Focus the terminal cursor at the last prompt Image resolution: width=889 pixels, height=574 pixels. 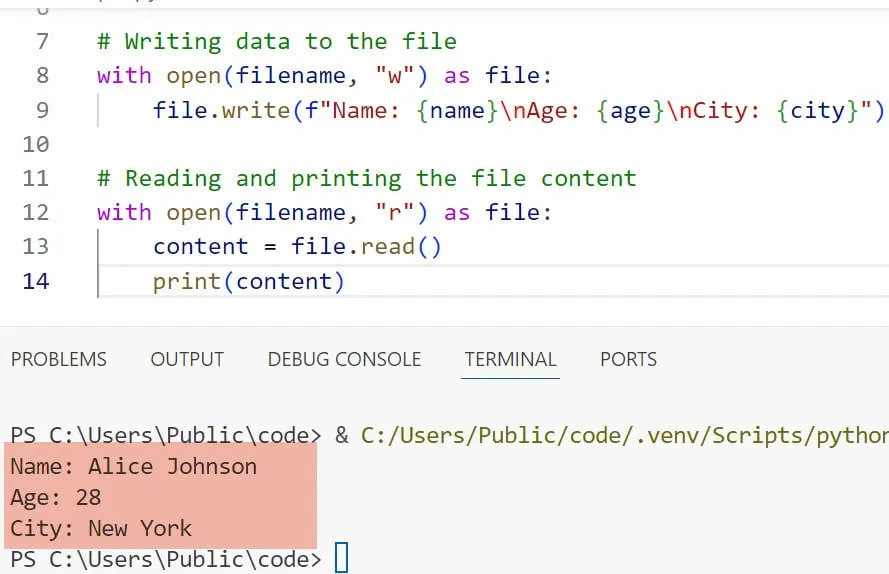point(341,558)
